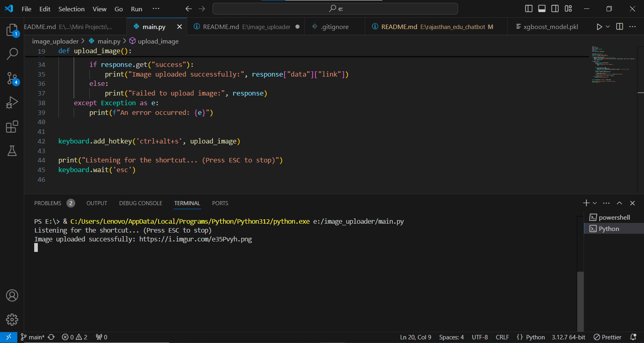Create a new terminal with plus icon
Screen dimensions: 644x343
click(x=586, y=203)
